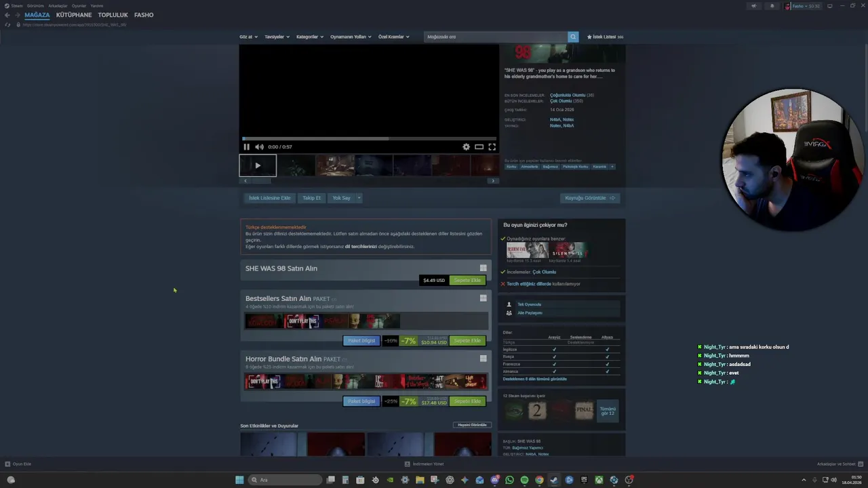Viewport: 868px width, 488px height.
Task: Expand the Tavsiyeler dropdown
Action: point(277,37)
